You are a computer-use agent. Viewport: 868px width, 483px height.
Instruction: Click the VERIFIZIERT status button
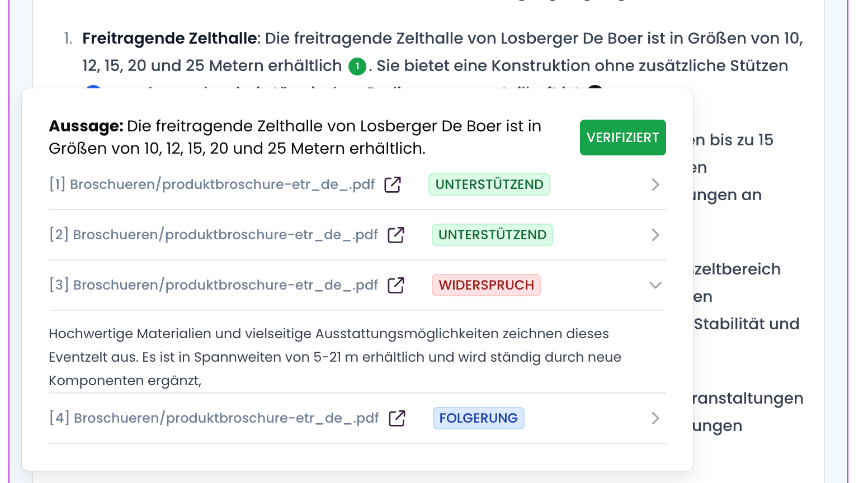coord(623,138)
